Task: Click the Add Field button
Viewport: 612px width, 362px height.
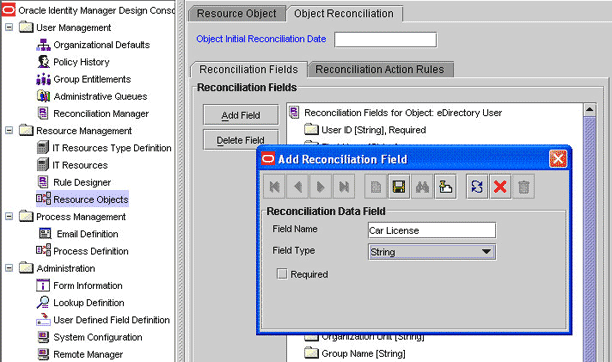Action: click(x=241, y=115)
